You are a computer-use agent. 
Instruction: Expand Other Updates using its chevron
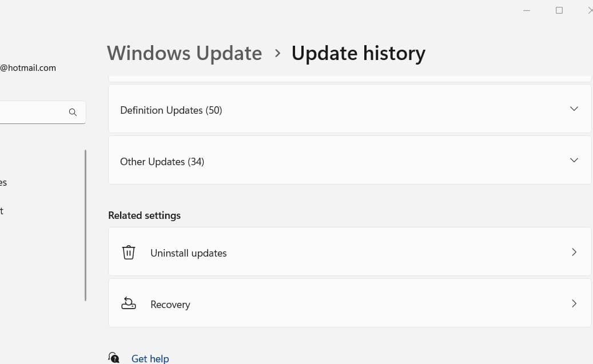tap(574, 160)
